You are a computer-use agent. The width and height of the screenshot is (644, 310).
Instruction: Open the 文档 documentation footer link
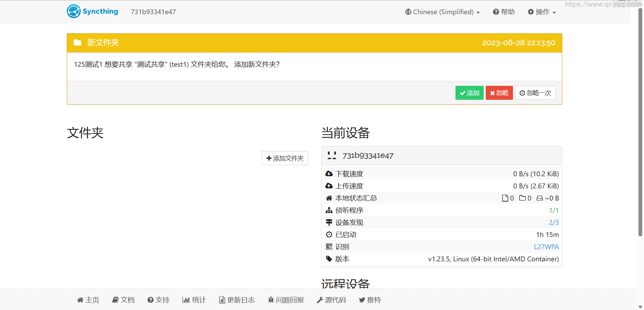pos(123,300)
